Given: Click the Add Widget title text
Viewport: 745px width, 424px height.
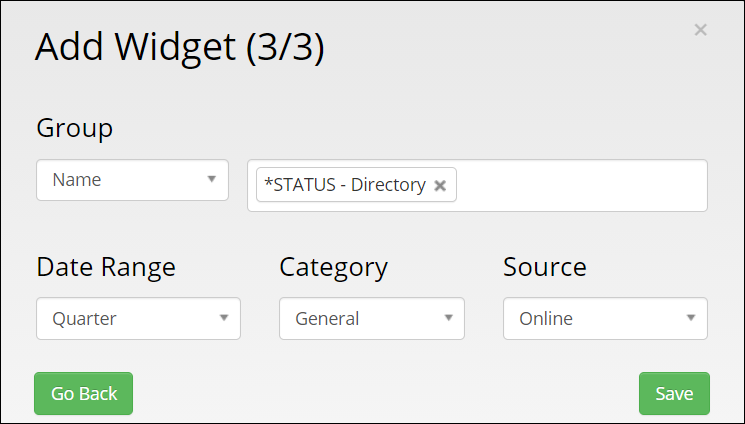Looking at the screenshot, I should (136, 48).
